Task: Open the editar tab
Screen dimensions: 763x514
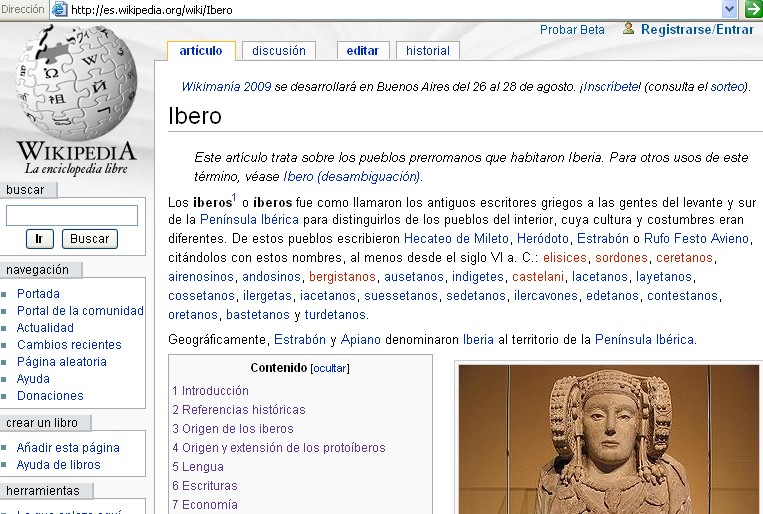Action: pyautogui.click(x=363, y=51)
